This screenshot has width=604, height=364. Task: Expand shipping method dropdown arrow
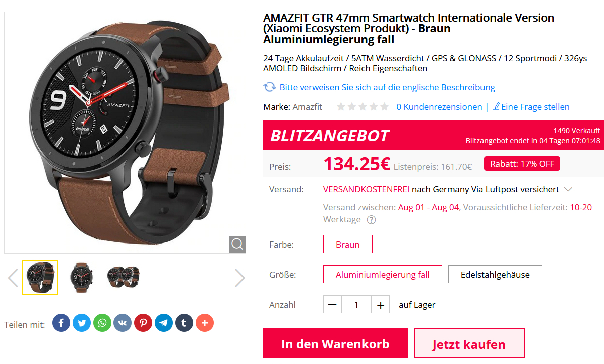tap(568, 189)
